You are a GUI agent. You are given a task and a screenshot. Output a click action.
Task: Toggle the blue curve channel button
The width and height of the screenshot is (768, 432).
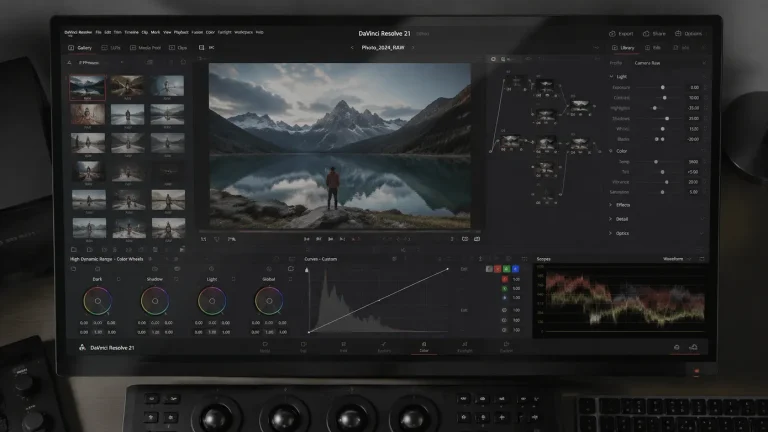[x=515, y=269]
